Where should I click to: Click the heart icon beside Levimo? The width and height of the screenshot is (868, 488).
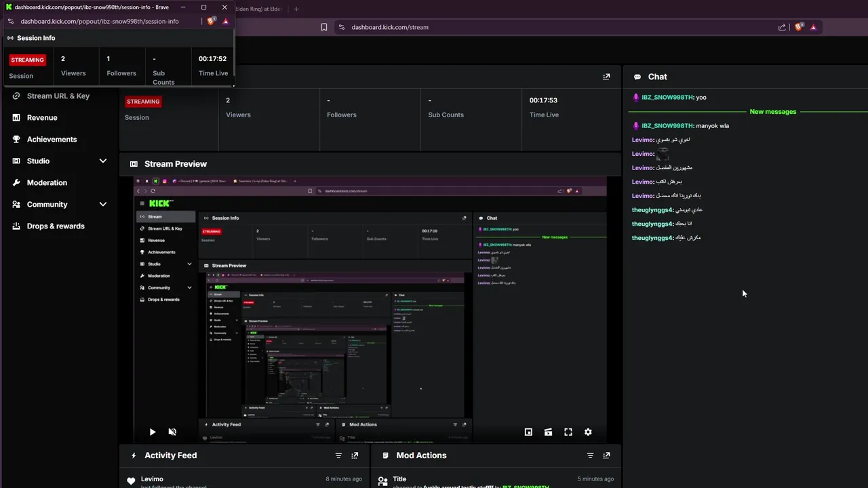[131, 481]
